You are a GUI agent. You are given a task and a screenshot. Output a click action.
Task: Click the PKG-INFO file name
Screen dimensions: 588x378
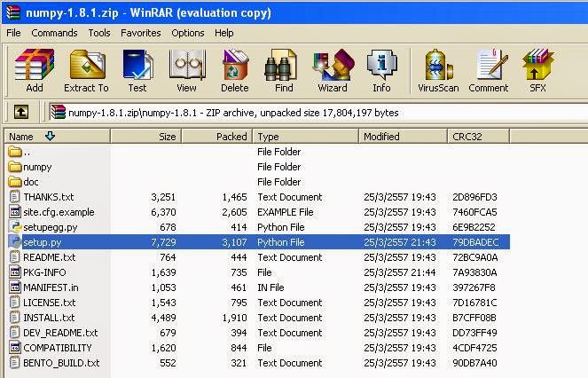(x=44, y=272)
